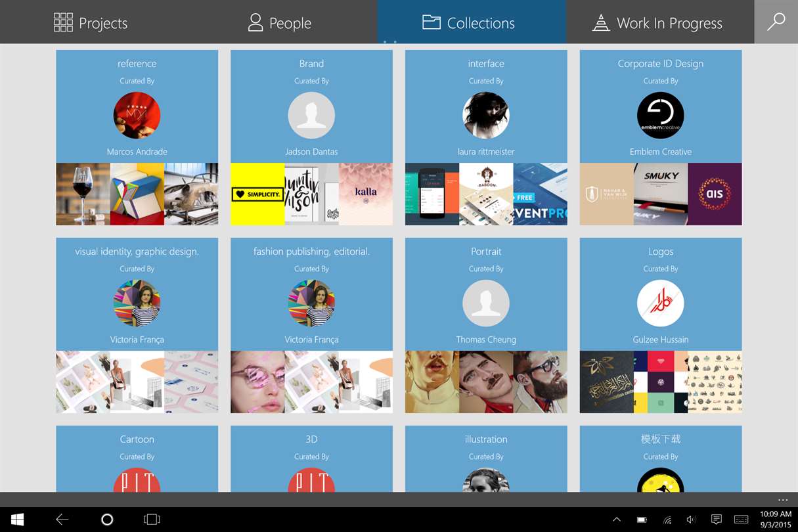Open Victoria França's avatar on fashion publishing collection
The image size is (798, 532).
311,303
